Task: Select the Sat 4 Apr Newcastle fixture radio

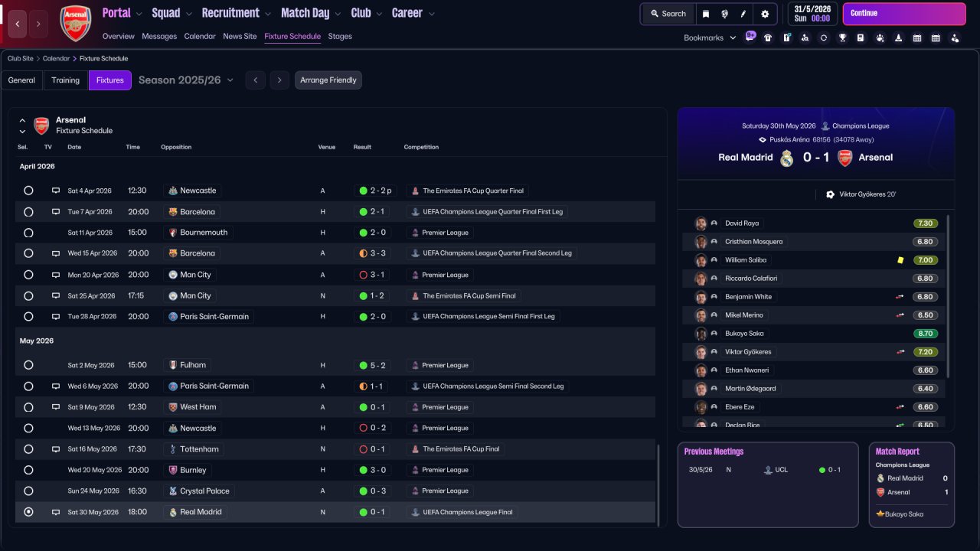Action: pyautogui.click(x=28, y=191)
